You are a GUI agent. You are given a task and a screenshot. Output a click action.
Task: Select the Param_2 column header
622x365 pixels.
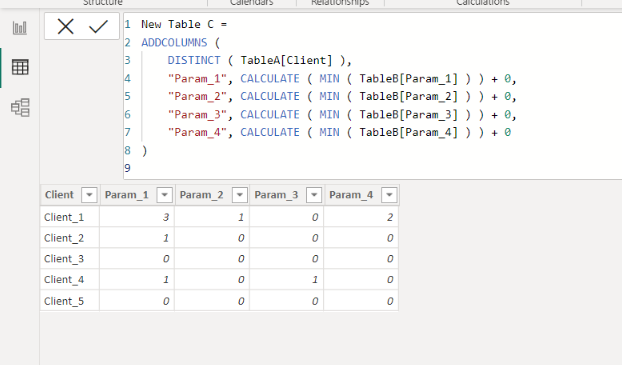point(202,195)
